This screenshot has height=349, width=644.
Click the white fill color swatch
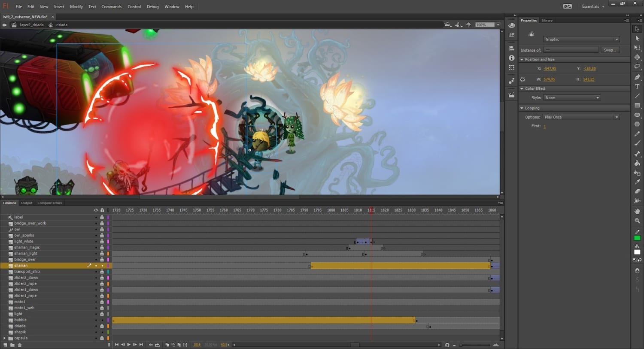click(637, 252)
